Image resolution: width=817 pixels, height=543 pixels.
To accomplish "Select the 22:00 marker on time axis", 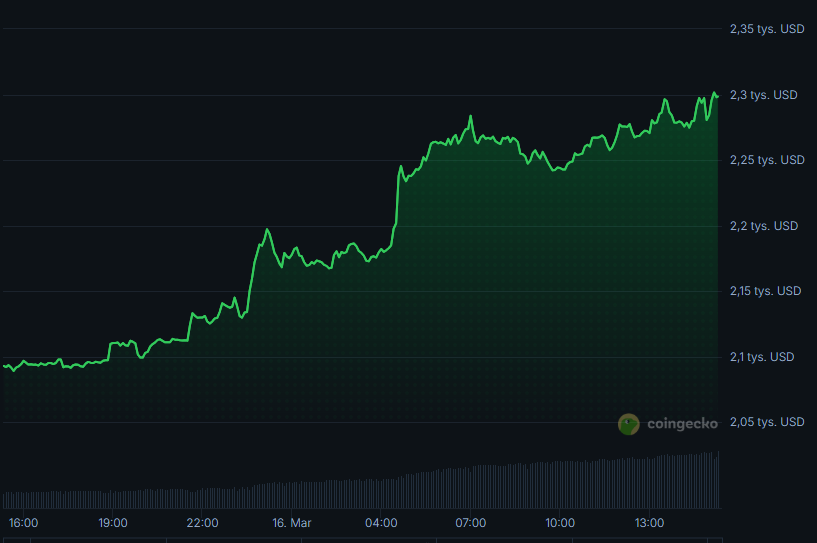I will (x=202, y=523).
